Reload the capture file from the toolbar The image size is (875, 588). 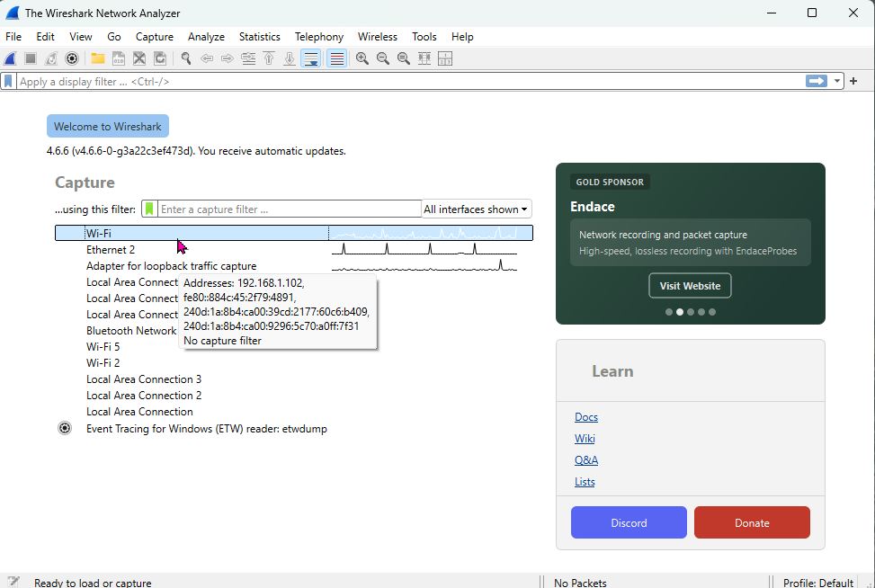(x=160, y=58)
